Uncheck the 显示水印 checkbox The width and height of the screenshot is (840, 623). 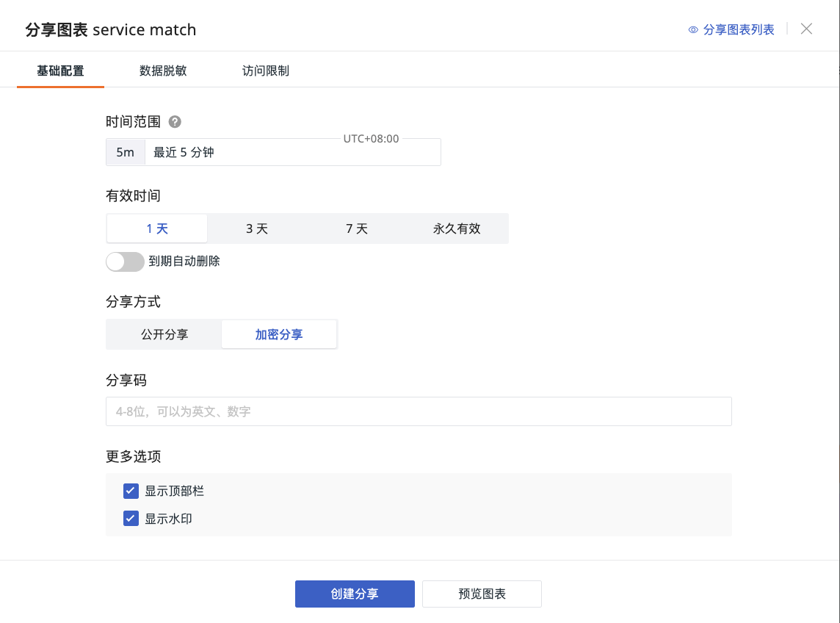pos(131,519)
